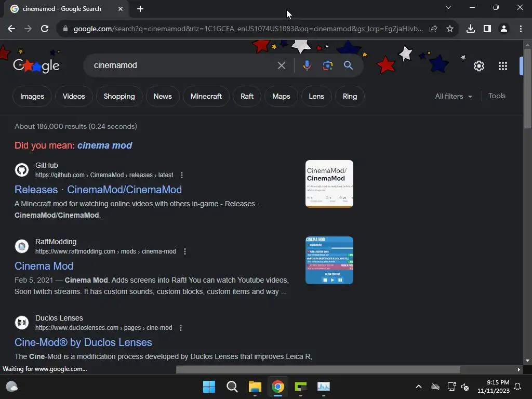Open a new tab with the plus button
The image size is (532, 399).
140,9
